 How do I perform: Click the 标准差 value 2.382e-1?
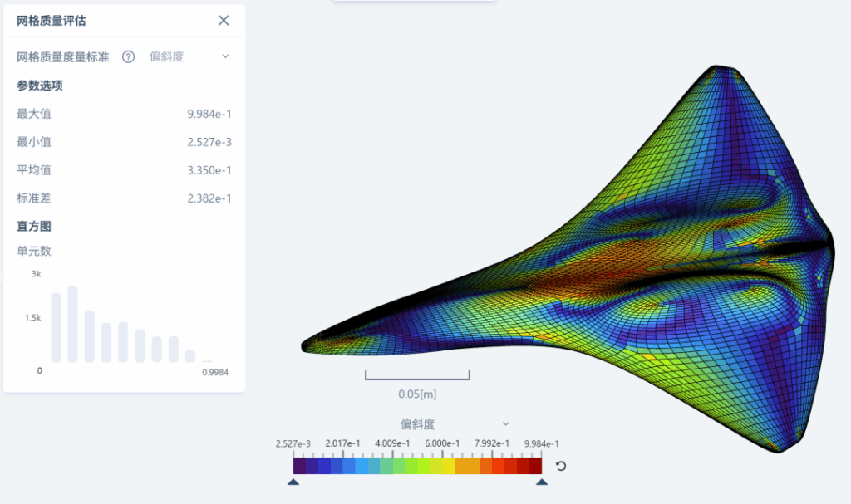[209, 199]
